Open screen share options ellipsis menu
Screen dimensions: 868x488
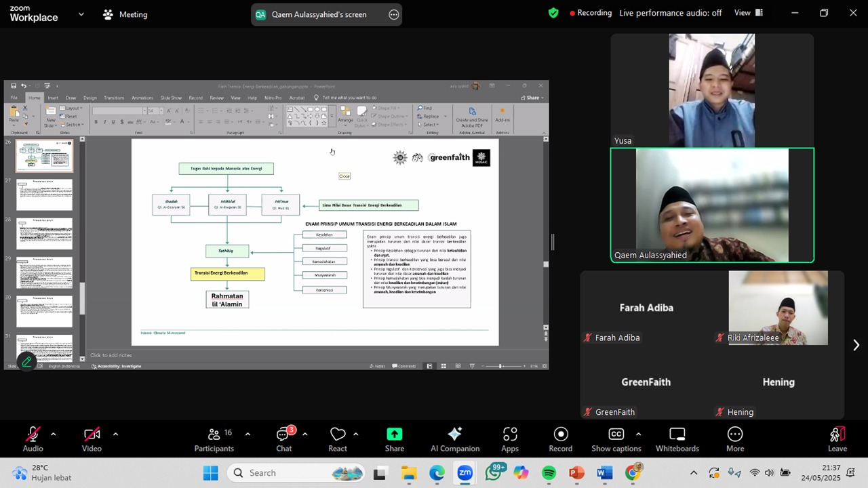393,14
